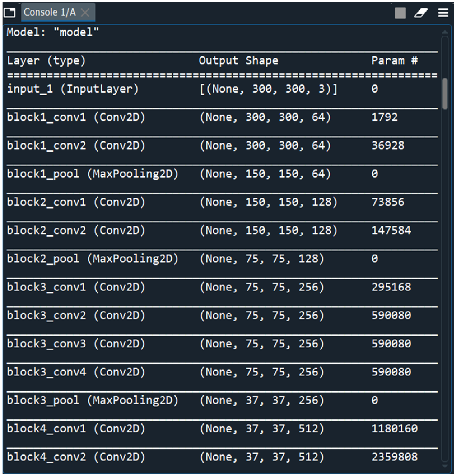Click the eraser icon to remove variables
The image size is (456, 476).
(x=421, y=13)
